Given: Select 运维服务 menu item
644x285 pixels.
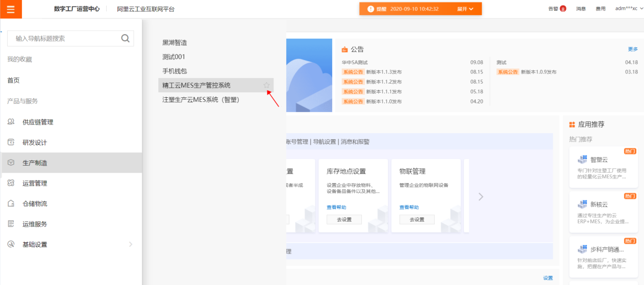Looking at the screenshot, I should pos(71,224).
